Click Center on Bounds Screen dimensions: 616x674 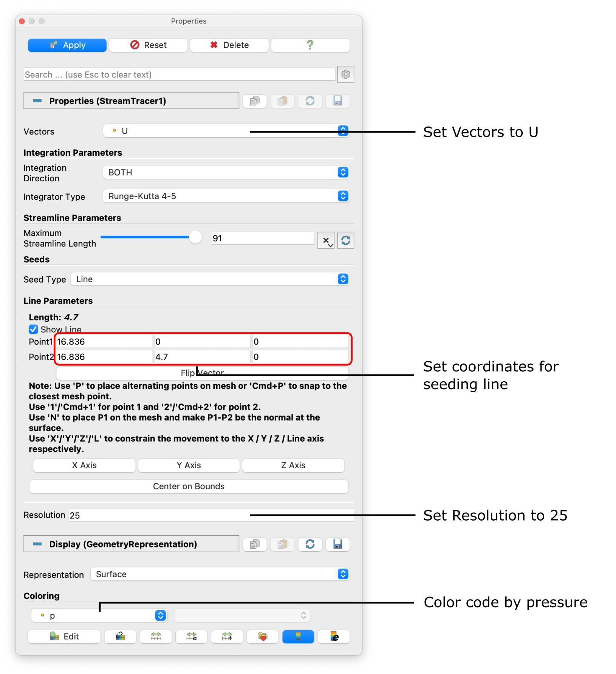click(x=189, y=486)
